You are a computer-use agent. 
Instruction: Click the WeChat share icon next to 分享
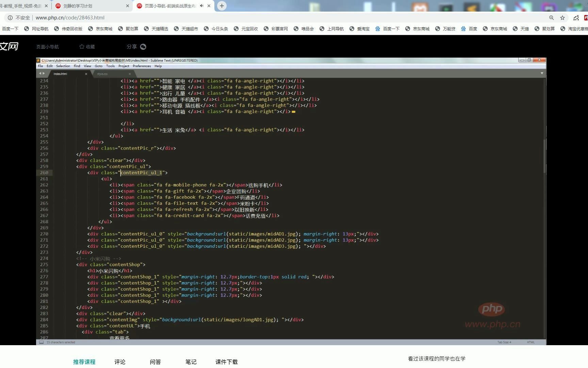coord(143,47)
